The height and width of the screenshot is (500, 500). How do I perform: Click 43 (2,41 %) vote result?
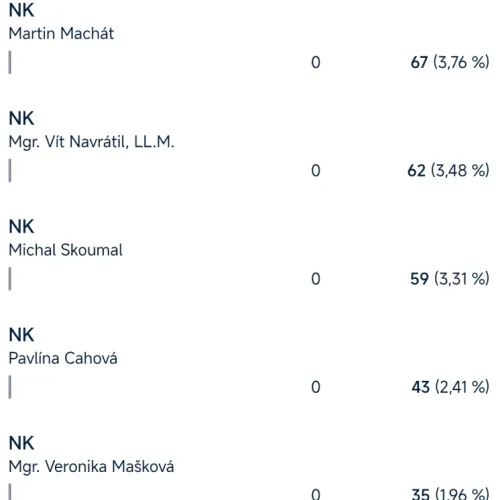[451, 387]
